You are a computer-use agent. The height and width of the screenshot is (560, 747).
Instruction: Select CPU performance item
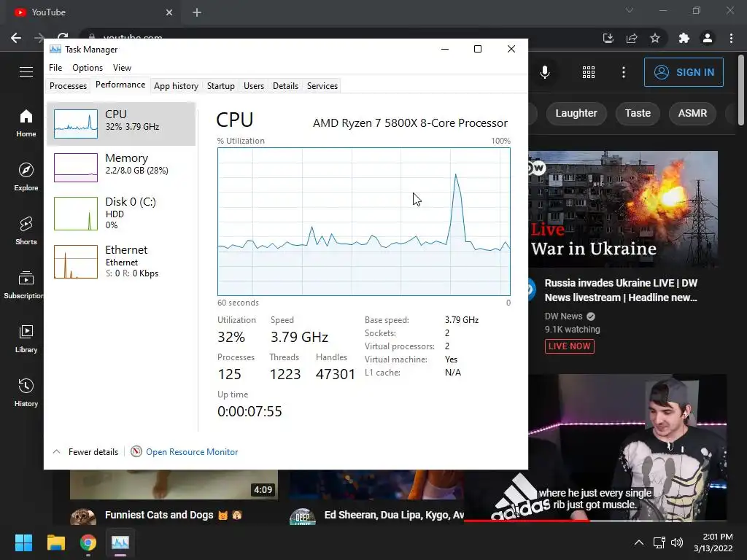(x=122, y=124)
